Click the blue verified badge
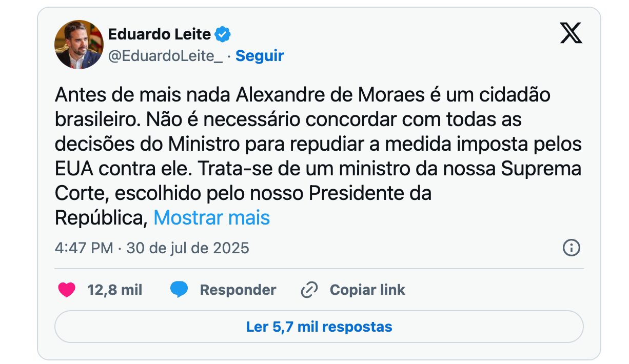Screen dimensions: 629x364 pos(223,35)
